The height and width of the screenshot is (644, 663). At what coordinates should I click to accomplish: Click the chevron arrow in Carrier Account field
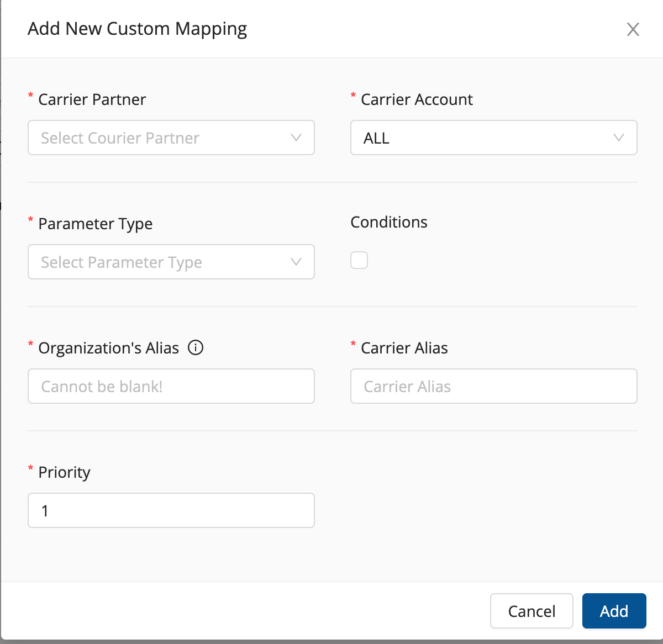(x=619, y=138)
